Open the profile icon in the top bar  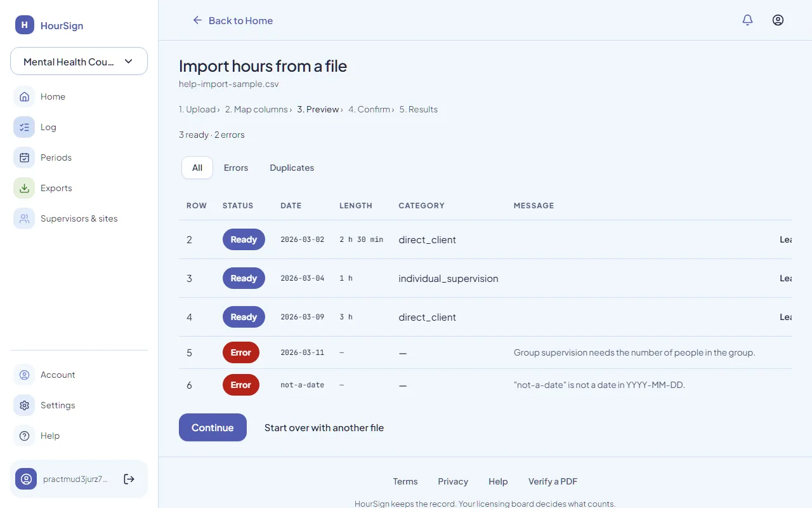click(778, 20)
